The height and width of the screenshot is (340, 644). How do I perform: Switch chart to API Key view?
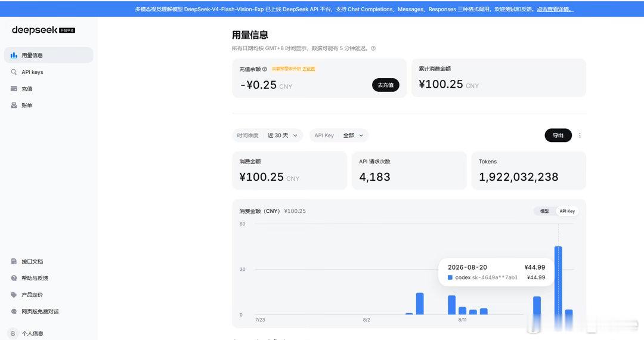pos(567,211)
